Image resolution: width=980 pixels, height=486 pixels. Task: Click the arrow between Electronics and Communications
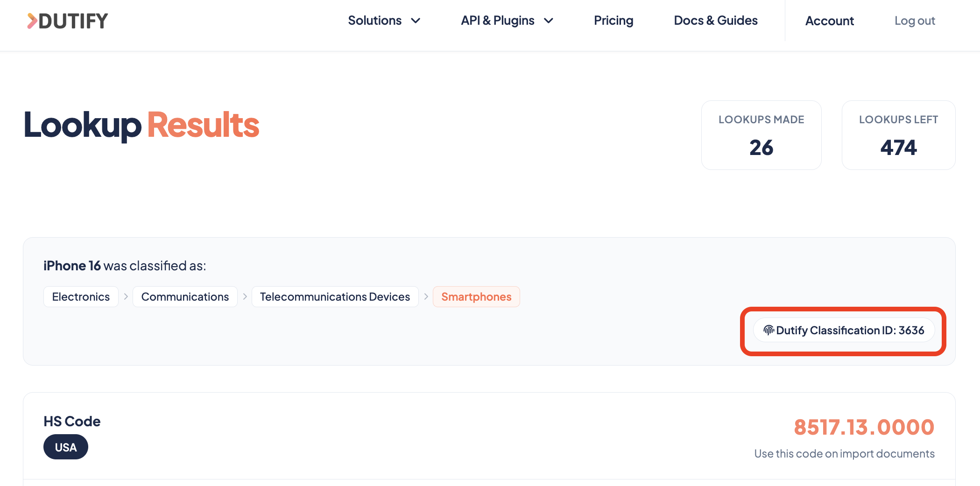pyautogui.click(x=126, y=296)
